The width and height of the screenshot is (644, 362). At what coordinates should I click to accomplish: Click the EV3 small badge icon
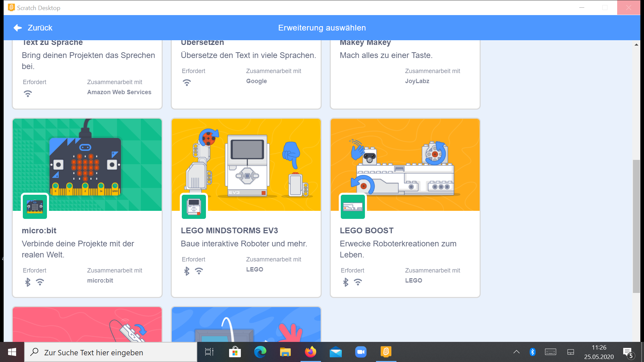click(x=194, y=206)
